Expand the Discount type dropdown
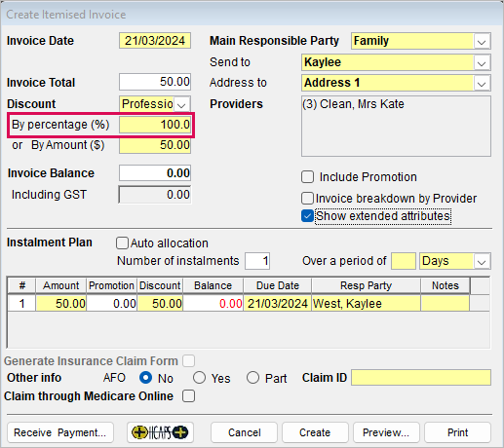Viewport: 504px width, 448px height. [181, 104]
